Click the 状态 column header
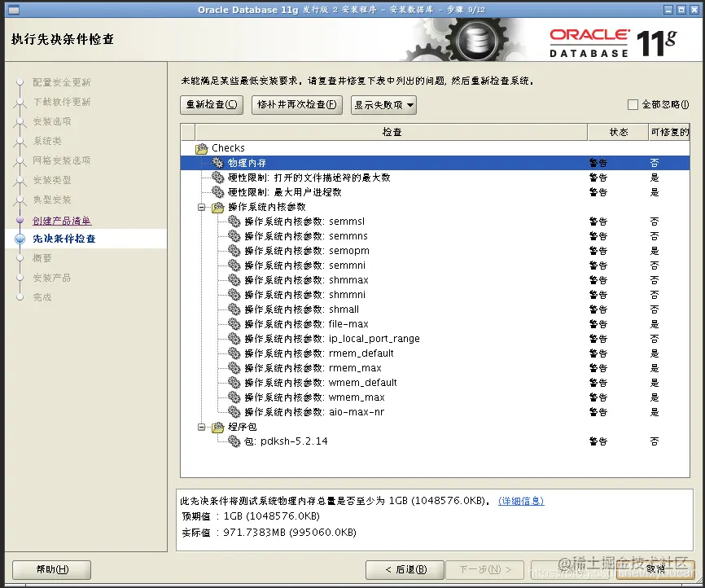Screen dimensions: 705x588 618,132
